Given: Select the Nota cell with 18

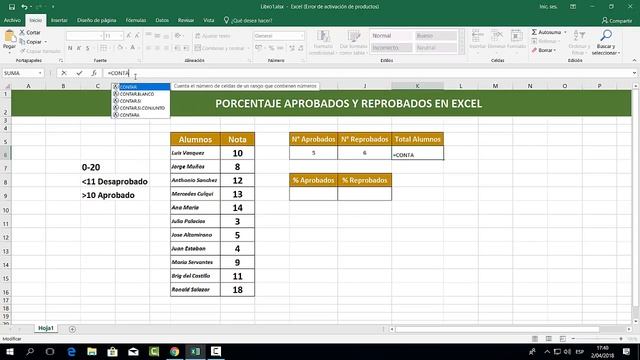Looking at the screenshot, I should [237, 290].
